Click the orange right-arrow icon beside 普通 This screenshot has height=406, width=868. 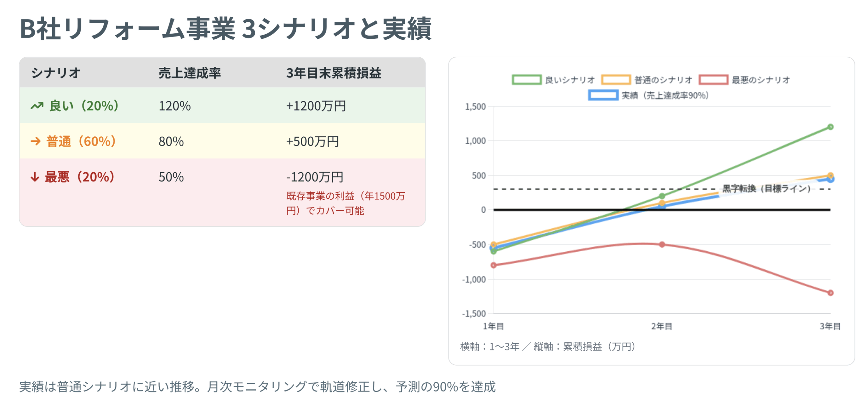(x=36, y=141)
